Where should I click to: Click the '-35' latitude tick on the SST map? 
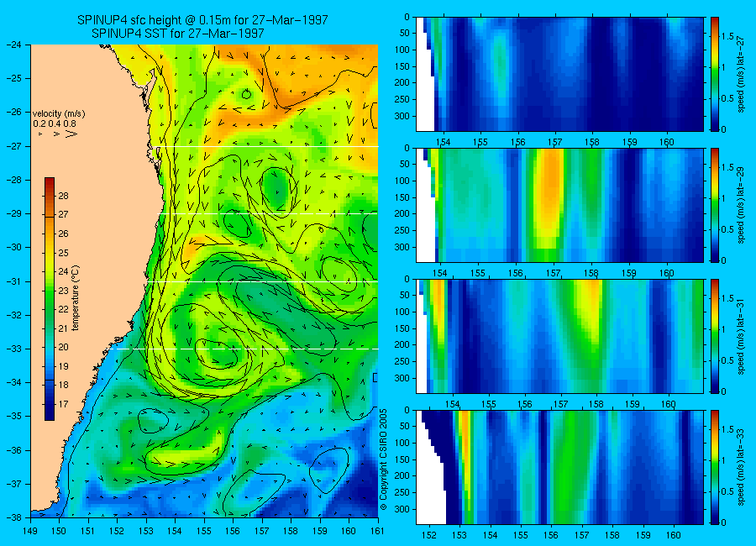(x=15, y=417)
